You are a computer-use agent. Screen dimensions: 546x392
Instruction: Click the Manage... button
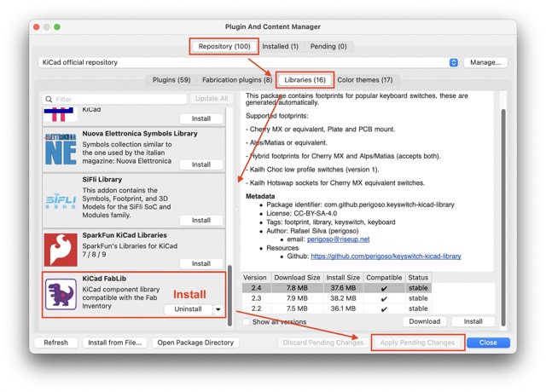click(485, 62)
